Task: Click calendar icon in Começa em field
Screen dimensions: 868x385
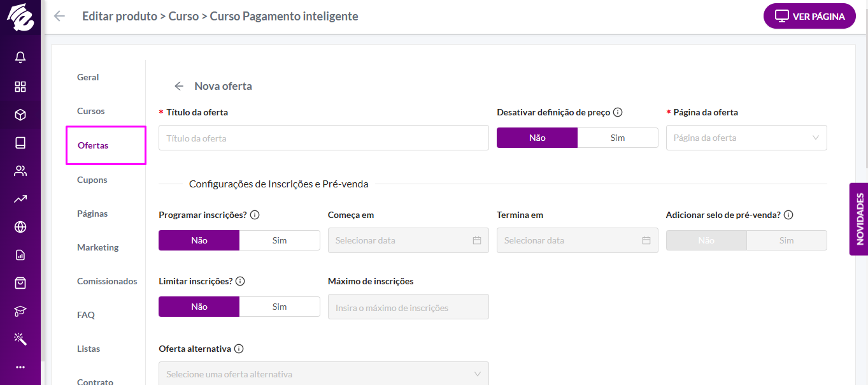Action: [x=477, y=240]
